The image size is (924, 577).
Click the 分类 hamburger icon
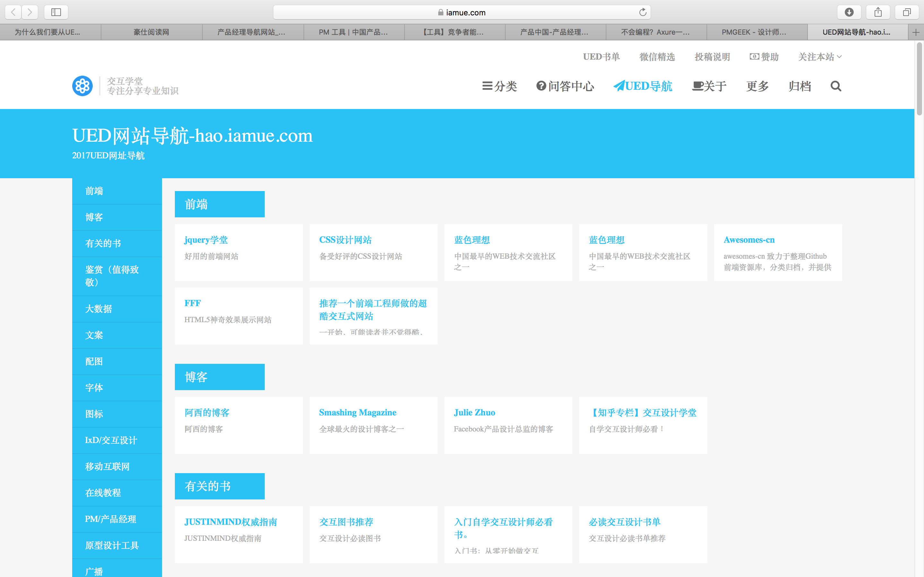[x=487, y=86]
